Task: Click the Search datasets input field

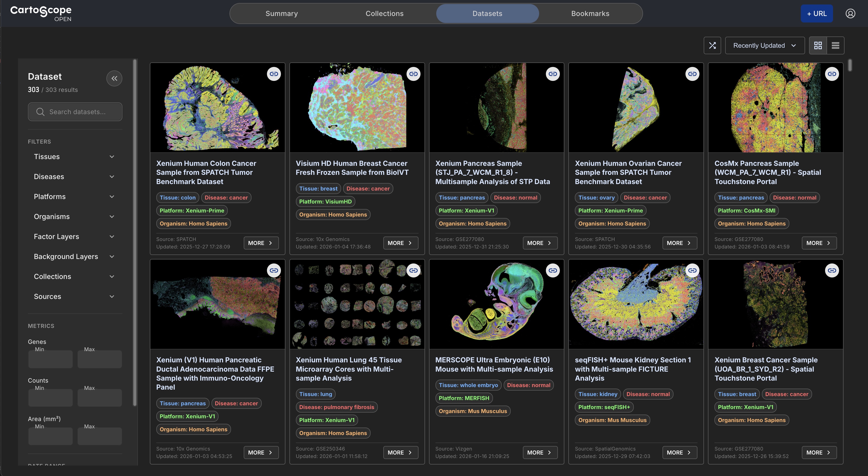Action: (x=75, y=112)
